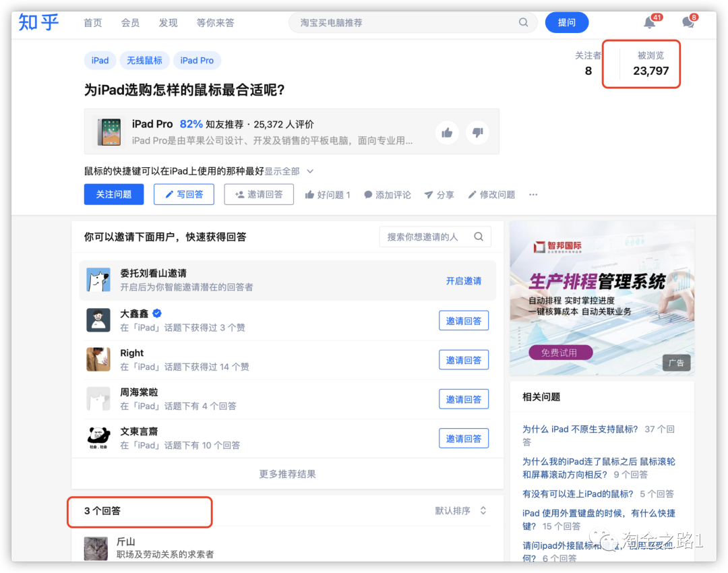
Task: Open the 会员 navigation tab
Action: tap(130, 23)
